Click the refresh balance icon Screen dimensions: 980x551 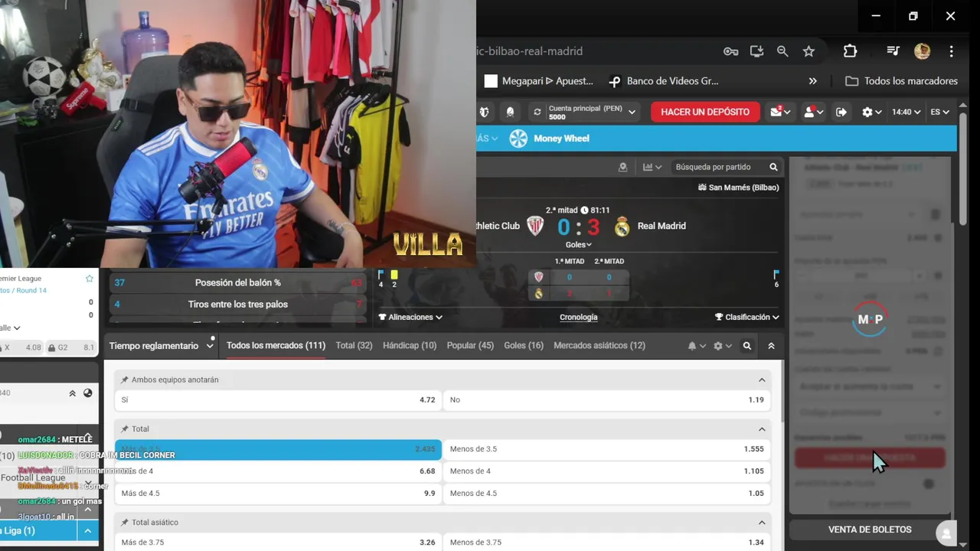point(537,112)
